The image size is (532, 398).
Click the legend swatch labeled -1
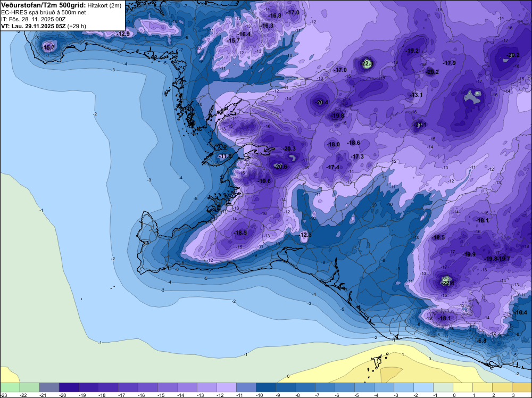click(x=443, y=387)
